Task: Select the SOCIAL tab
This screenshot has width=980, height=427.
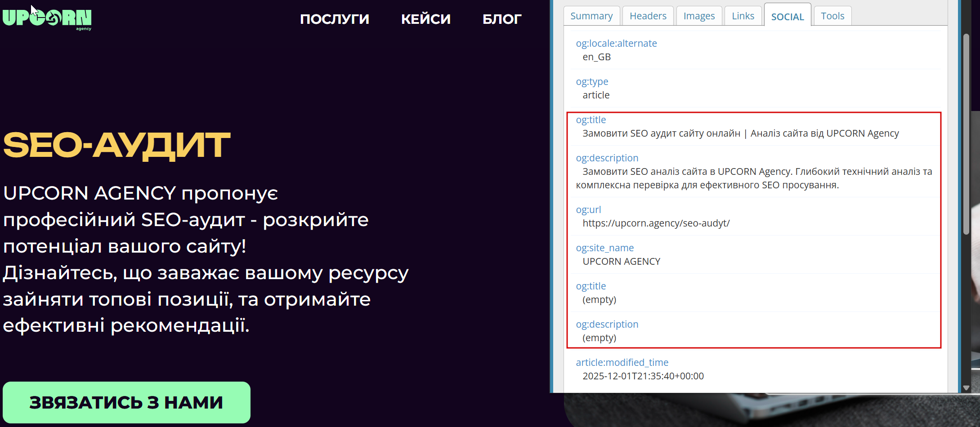Action: tap(788, 16)
